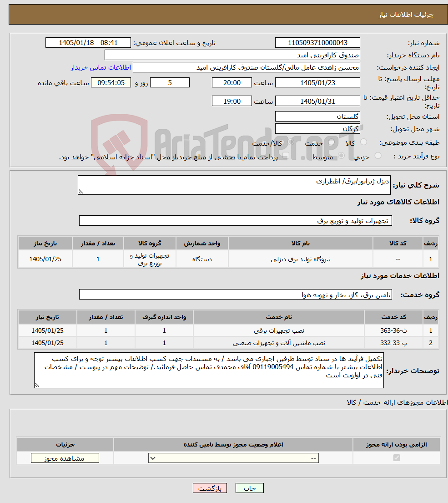
Task: Click the کد کالا column header
Action: [398, 243]
